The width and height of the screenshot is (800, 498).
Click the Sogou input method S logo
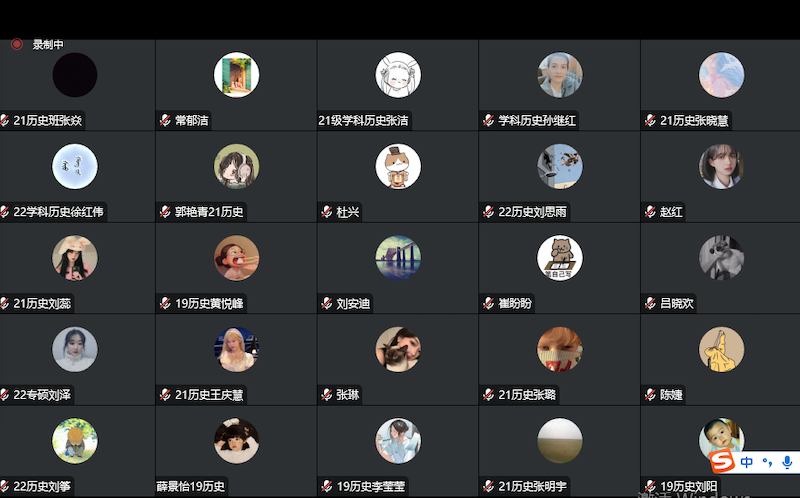[x=722, y=462]
